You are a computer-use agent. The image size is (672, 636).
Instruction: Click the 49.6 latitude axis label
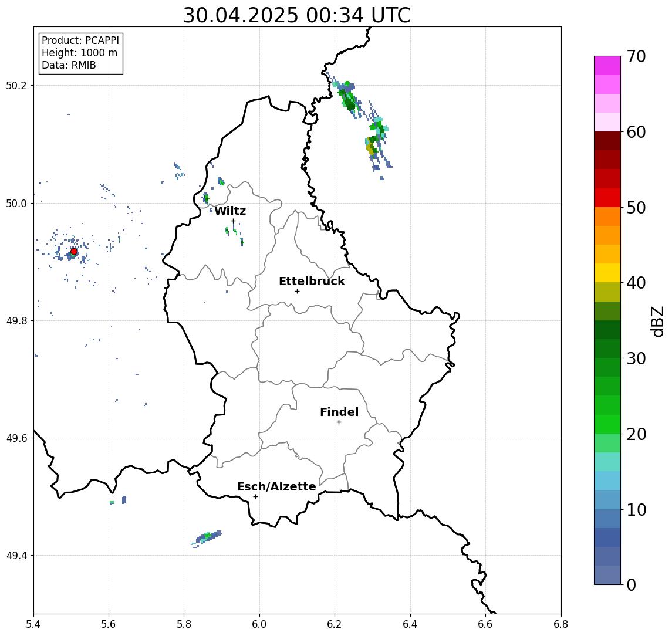tap(16, 438)
